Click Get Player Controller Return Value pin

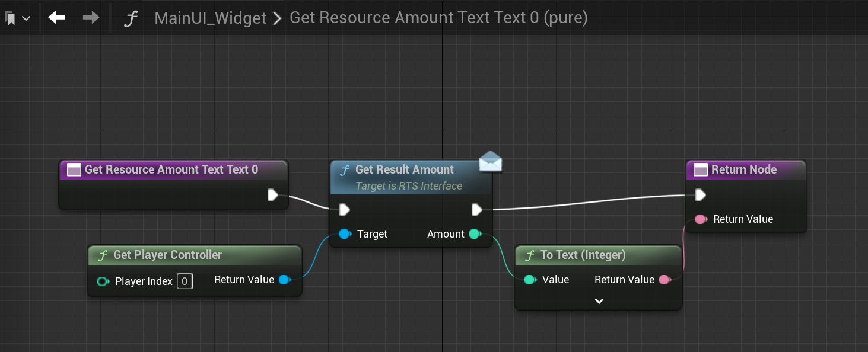click(284, 280)
